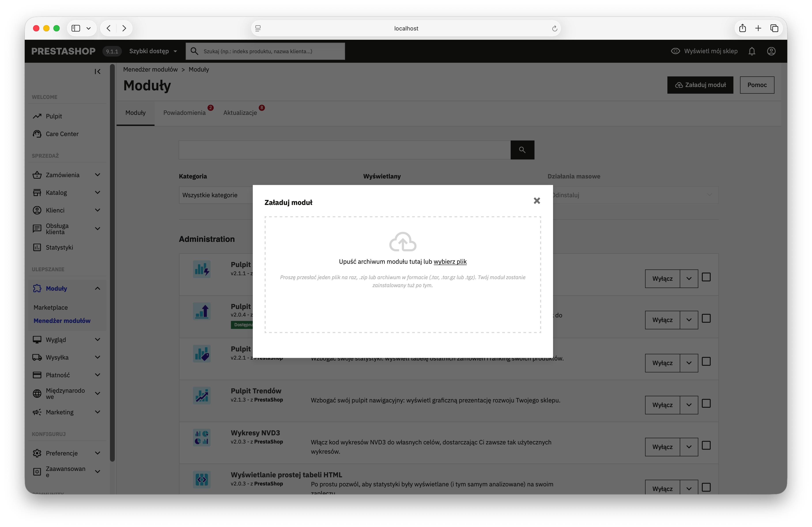This screenshot has width=812, height=527.
Task: Click the Katalog store icon
Action: tap(37, 193)
